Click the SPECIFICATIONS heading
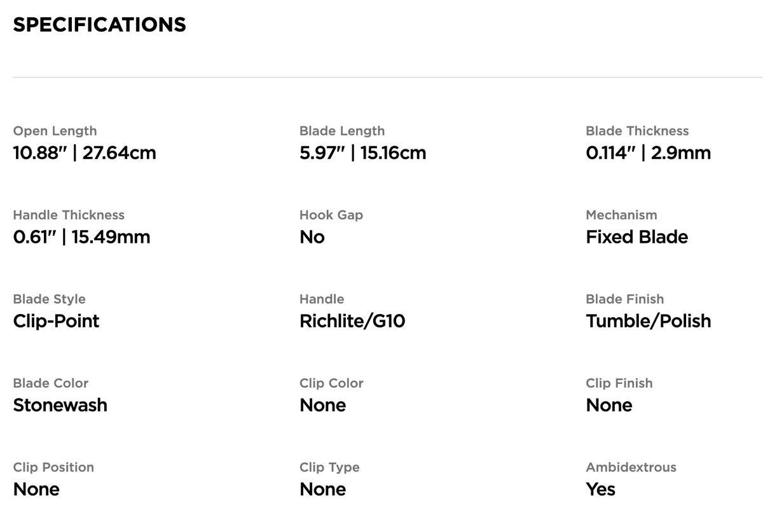This screenshot has height=532, width=763. [x=99, y=24]
